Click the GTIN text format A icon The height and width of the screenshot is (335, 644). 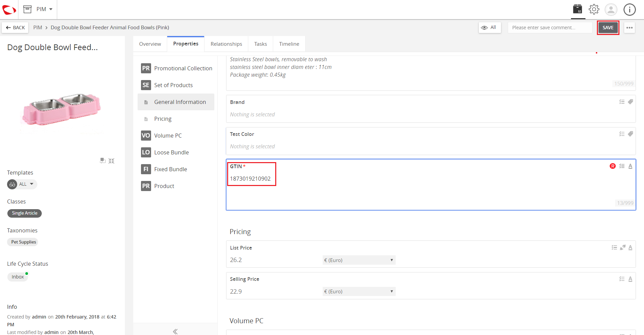coord(630,166)
